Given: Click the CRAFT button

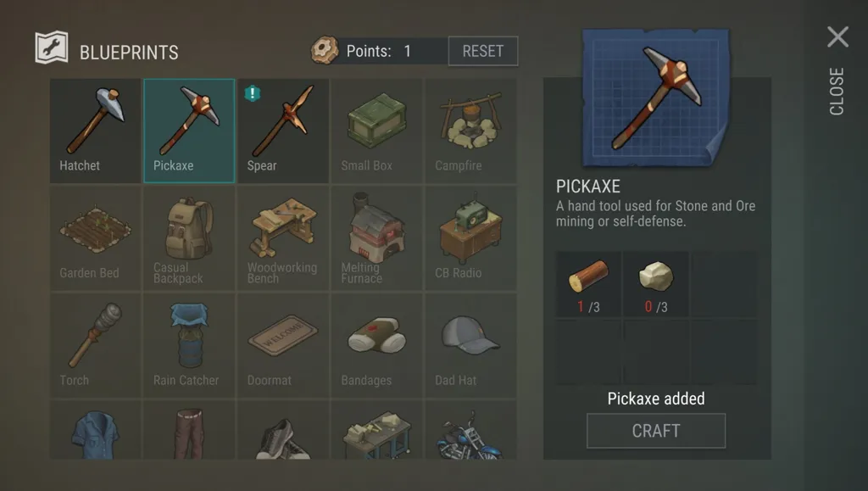Looking at the screenshot, I should coord(656,431).
